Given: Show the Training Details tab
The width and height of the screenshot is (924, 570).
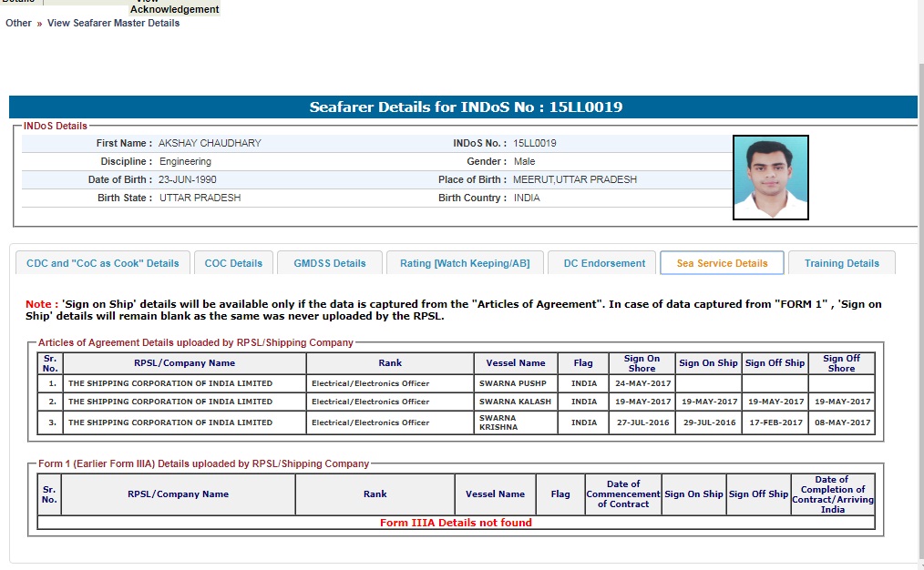Looking at the screenshot, I should coord(841,263).
